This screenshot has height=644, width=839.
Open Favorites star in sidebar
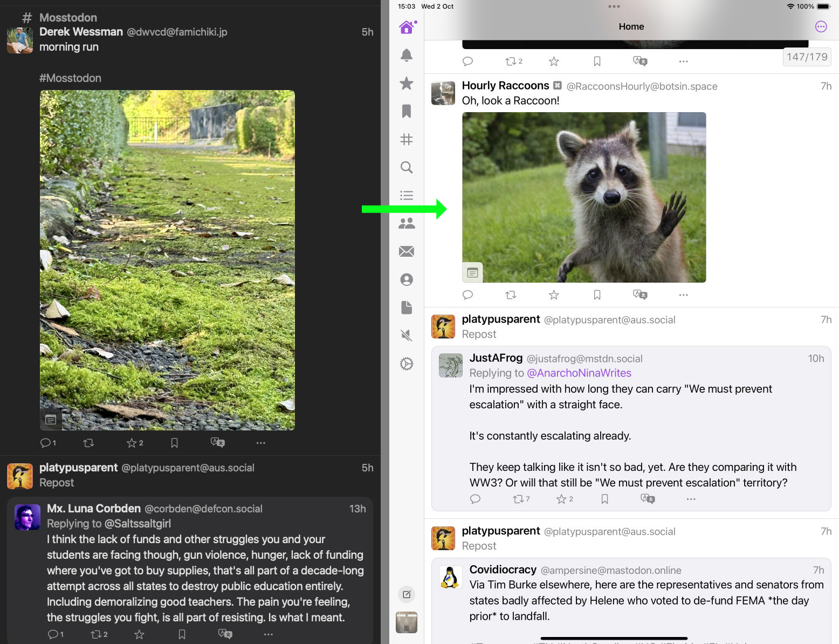pyautogui.click(x=407, y=83)
